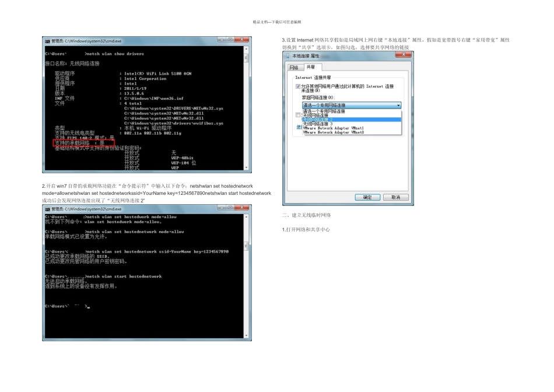554x392 pixels.
Task: Click '承载网络模式已设置为允许' line
Action: [76, 236]
